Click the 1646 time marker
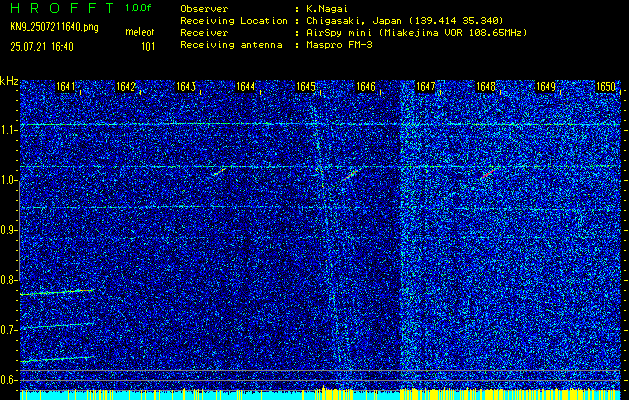 366,87
